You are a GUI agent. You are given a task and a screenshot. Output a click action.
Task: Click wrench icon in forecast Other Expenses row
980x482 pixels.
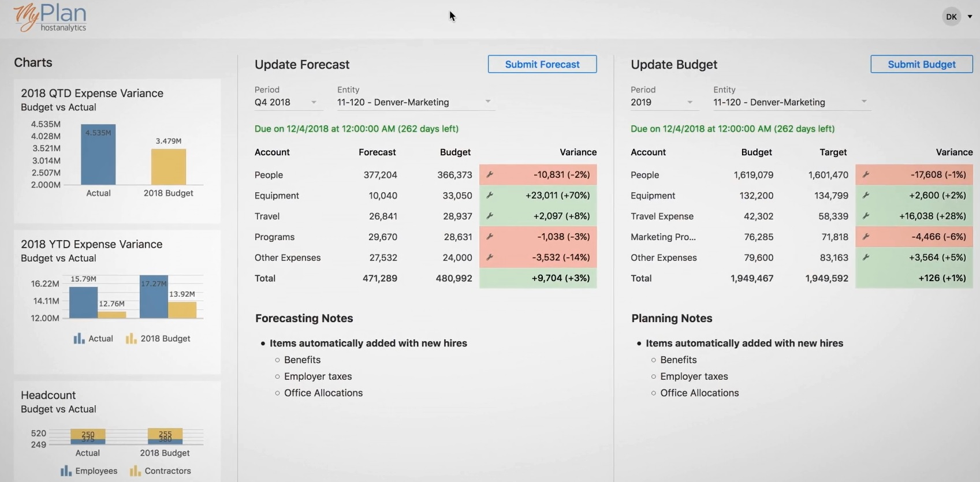(x=490, y=257)
